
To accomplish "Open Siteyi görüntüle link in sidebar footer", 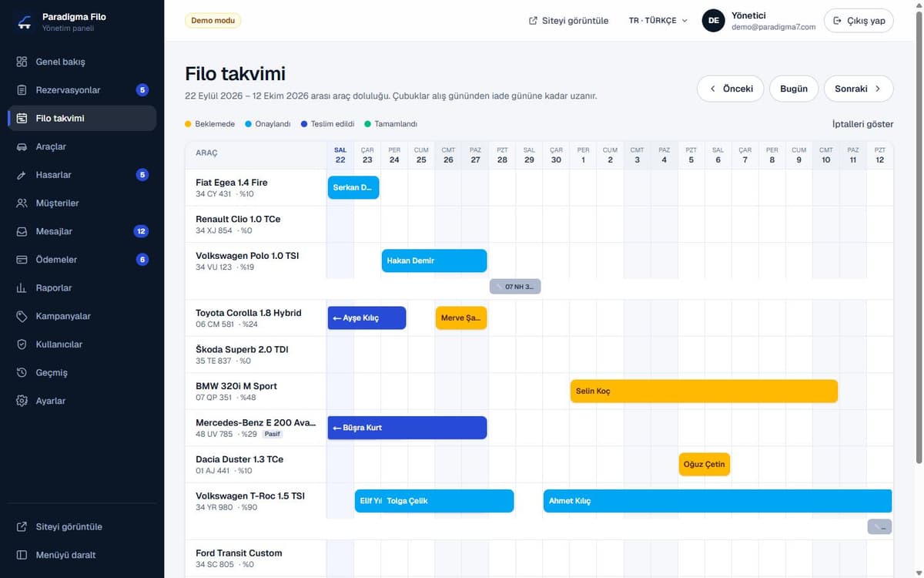I will (x=82, y=527).
